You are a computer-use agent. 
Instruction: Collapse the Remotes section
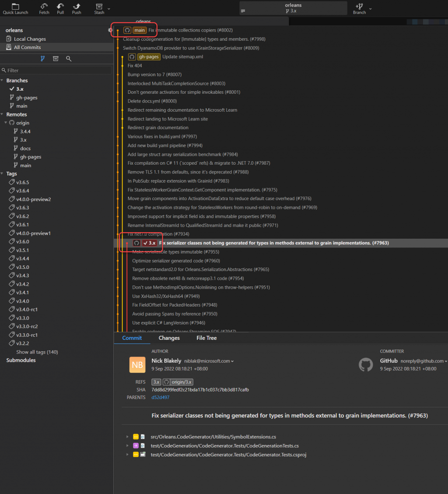pyautogui.click(x=2, y=114)
